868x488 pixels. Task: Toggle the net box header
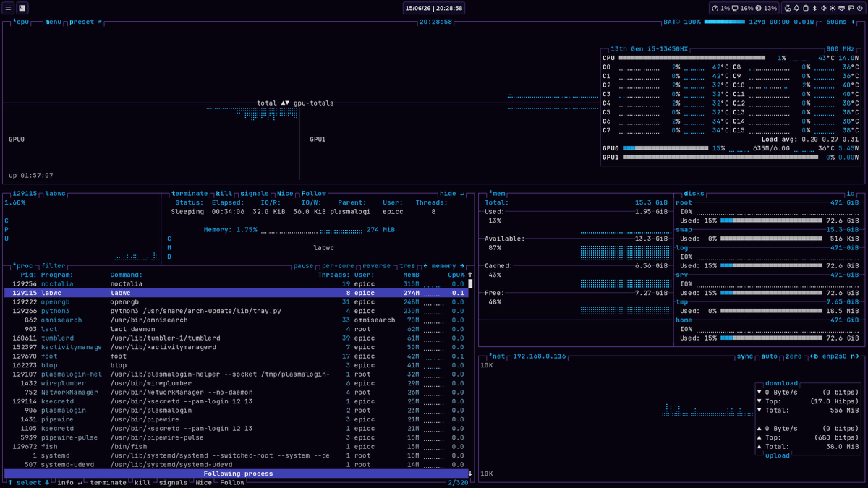497,356
